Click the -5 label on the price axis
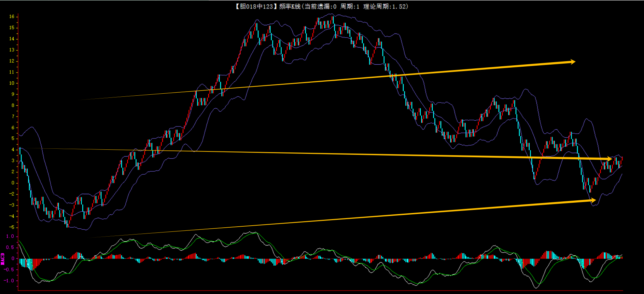The image size is (644, 294). [x=12, y=227]
